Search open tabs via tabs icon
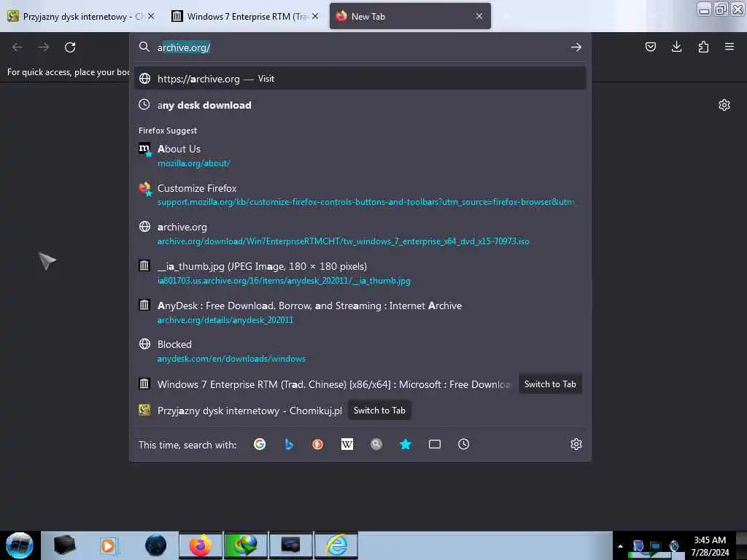The width and height of the screenshot is (747, 560). coord(435,444)
